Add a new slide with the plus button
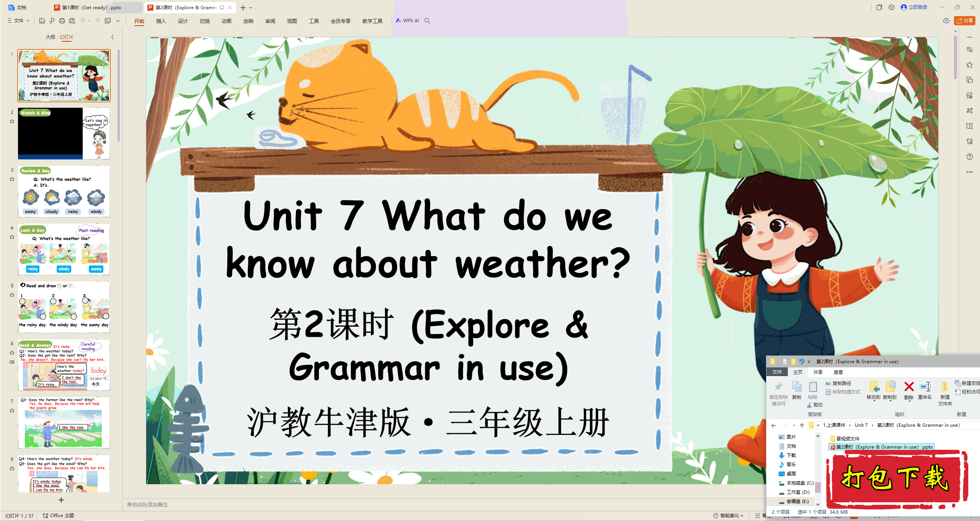The height and width of the screenshot is (521, 980). coord(61,500)
